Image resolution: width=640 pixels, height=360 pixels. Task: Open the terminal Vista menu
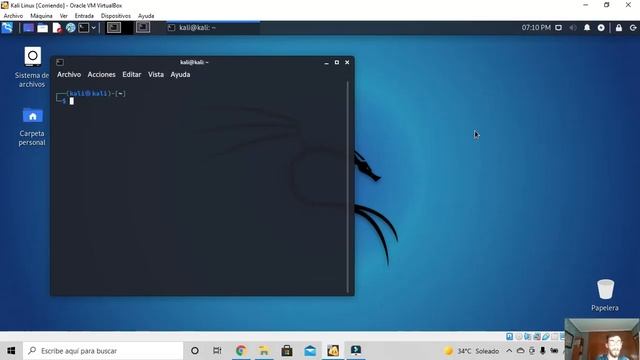[156, 75]
